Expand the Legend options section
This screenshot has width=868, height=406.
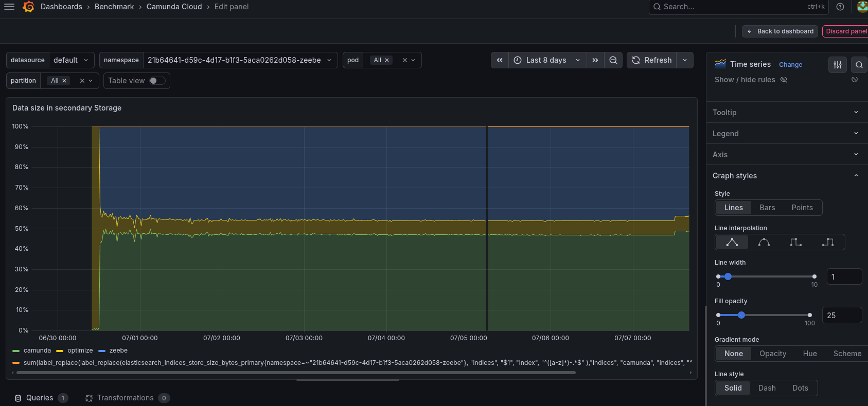786,134
